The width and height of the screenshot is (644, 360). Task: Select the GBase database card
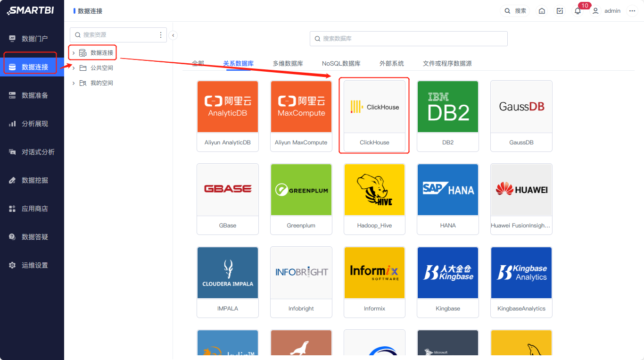click(x=228, y=199)
